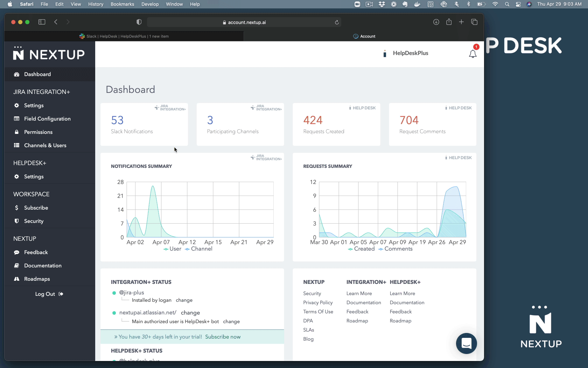Open macOS Control Center icon
The height and width of the screenshot is (368, 588).
[x=518, y=4]
